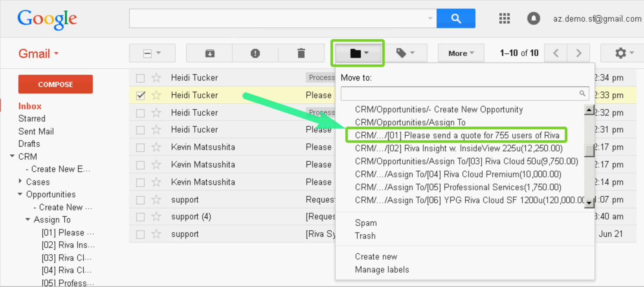Click Create new in Move to menu
This screenshot has height=287, width=644.
pyautogui.click(x=376, y=257)
